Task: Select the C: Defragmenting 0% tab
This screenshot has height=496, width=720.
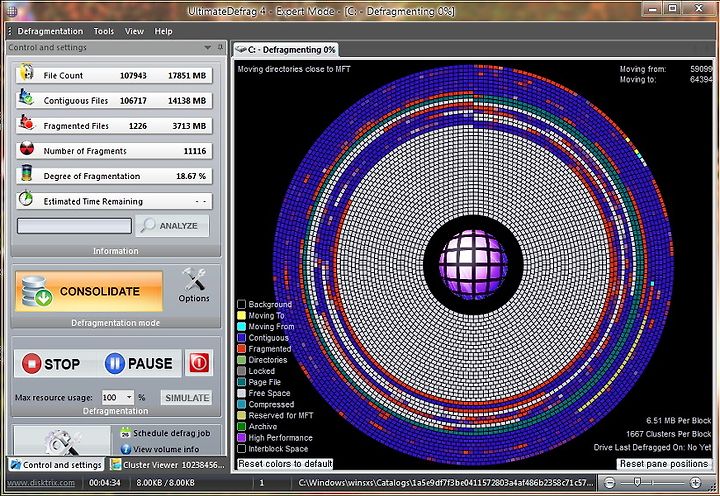Action: coord(286,50)
